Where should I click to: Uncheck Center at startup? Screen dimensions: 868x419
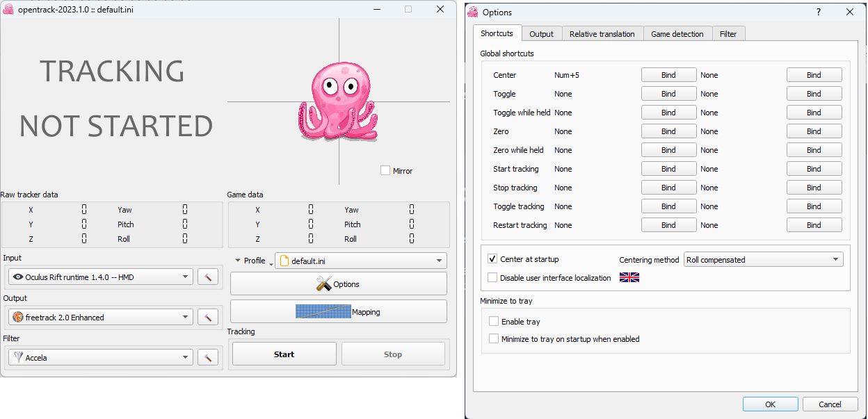point(493,259)
